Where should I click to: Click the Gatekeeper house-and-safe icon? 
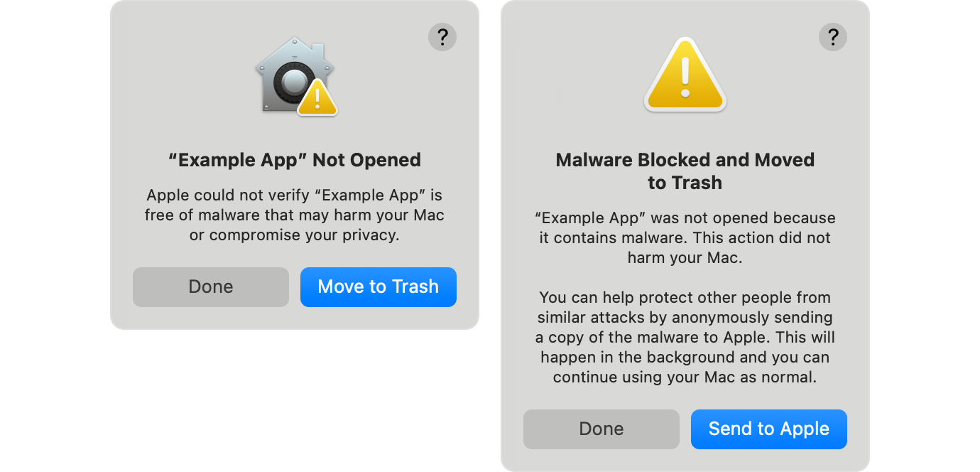pyautogui.click(x=295, y=75)
